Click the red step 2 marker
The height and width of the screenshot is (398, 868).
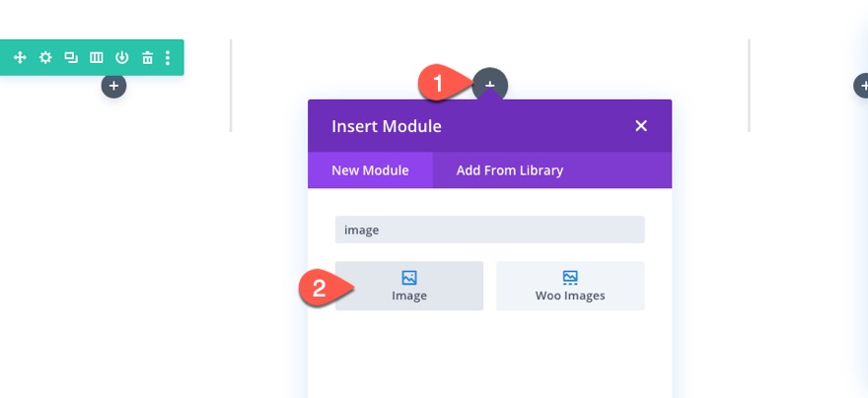pos(319,289)
